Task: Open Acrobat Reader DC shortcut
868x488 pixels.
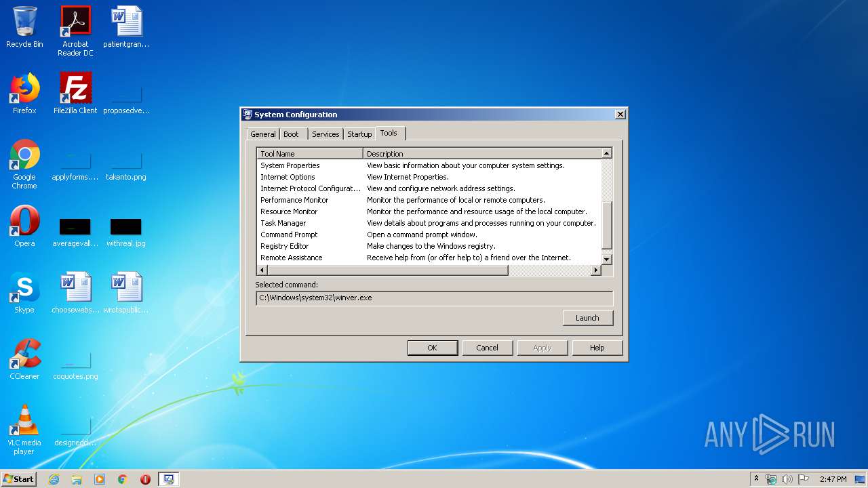Action: click(75, 31)
